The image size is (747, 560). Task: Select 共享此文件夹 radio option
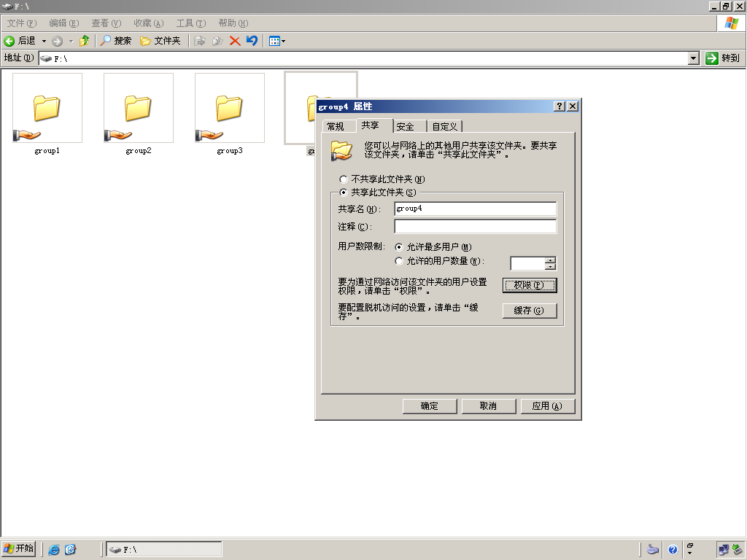[x=378, y=192]
